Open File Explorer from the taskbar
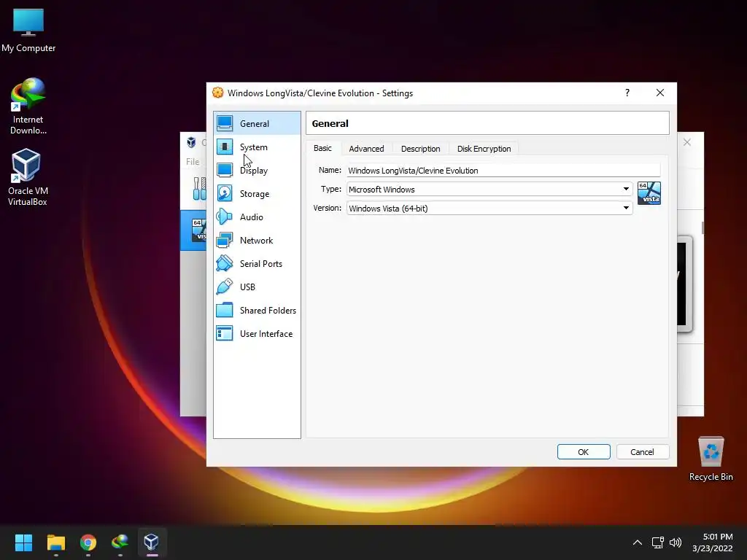Viewport: 747px width, 560px height. [55, 542]
